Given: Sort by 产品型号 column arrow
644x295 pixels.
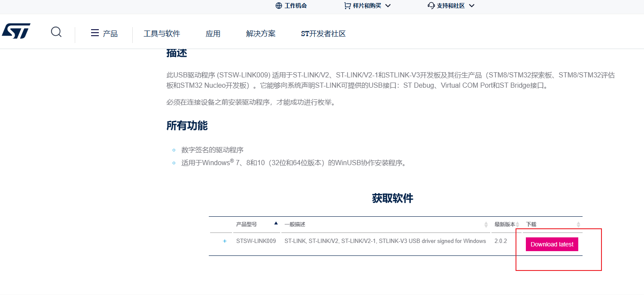Looking at the screenshot, I should tap(276, 223).
